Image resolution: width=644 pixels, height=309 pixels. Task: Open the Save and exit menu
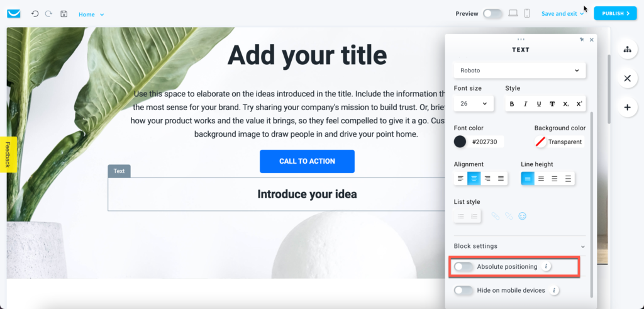[x=563, y=14]
